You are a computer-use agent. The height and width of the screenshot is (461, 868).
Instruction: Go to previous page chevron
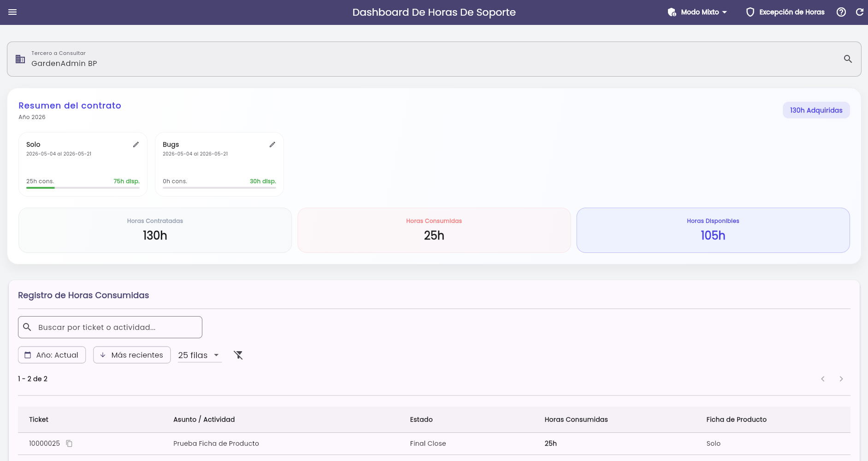[x=823, y=379]
